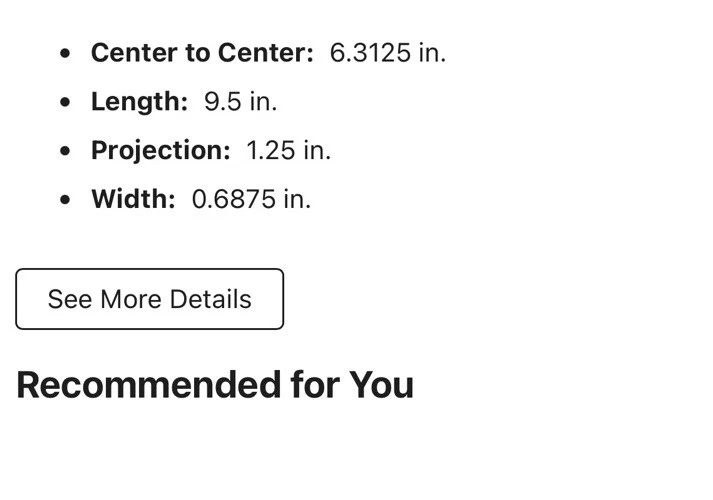Click the word Recommended in the heading

148,385
